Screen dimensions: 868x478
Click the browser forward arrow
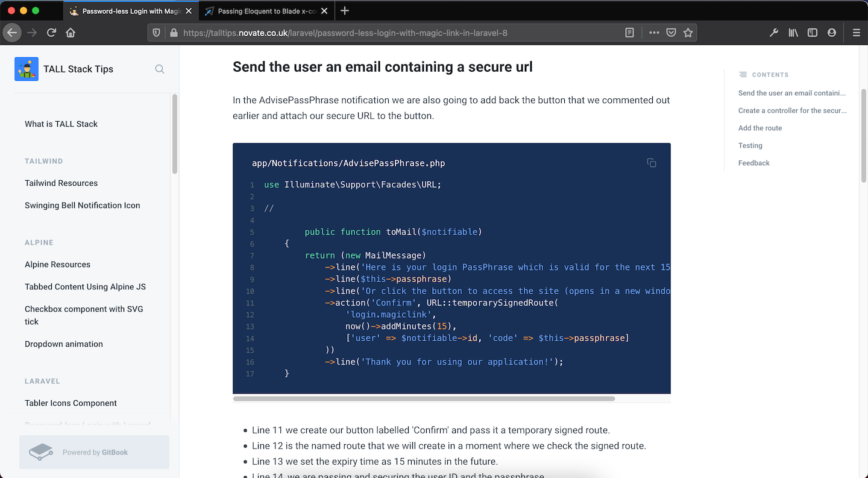pos(32,33)
